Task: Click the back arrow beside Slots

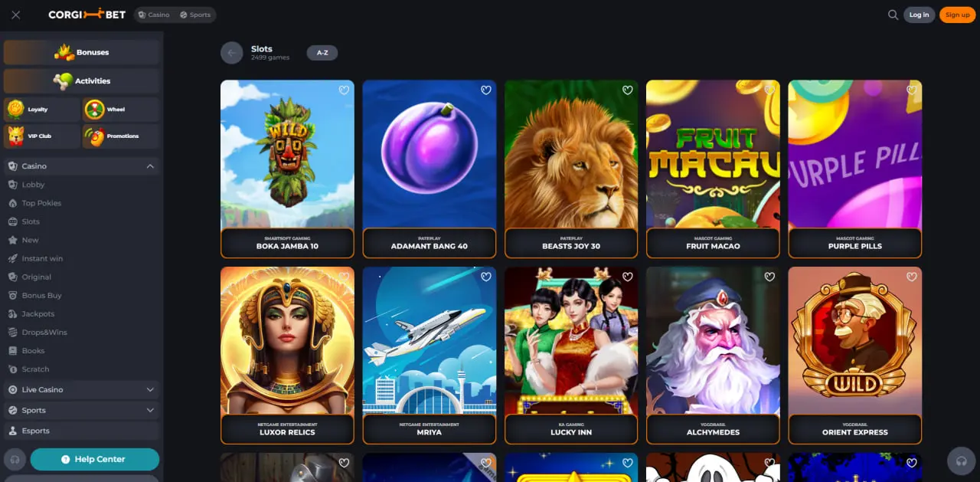Action: [x=231, y=53]
